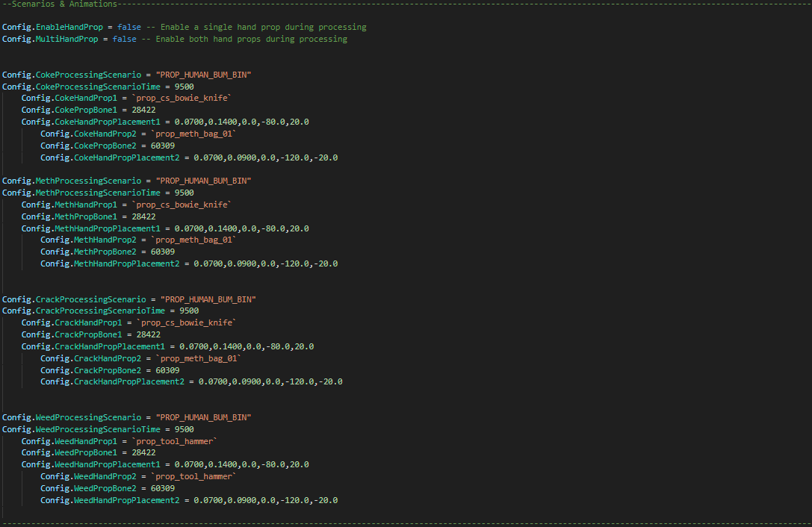The height and width of the screenshot is (527, 812).
Task: Click prop_meth_bag_01 on the CokeHandProp2 line
Action: [x=193, y=134]
